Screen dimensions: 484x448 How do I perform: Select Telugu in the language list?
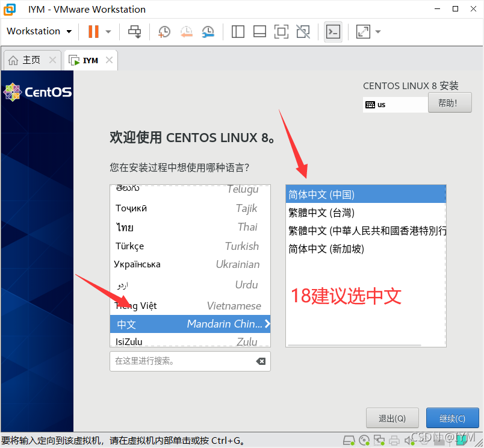point(190,189)
